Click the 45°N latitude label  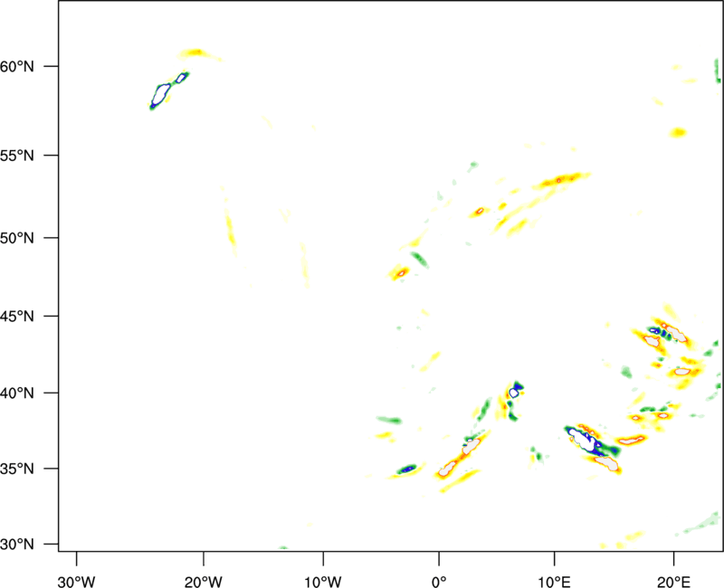(17, 317)
